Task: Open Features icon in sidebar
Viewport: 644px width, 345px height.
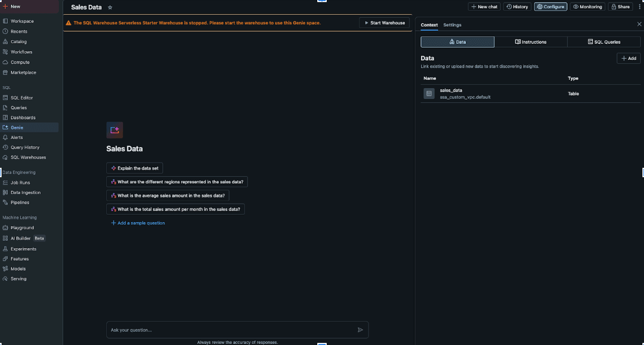Action: 5,259
